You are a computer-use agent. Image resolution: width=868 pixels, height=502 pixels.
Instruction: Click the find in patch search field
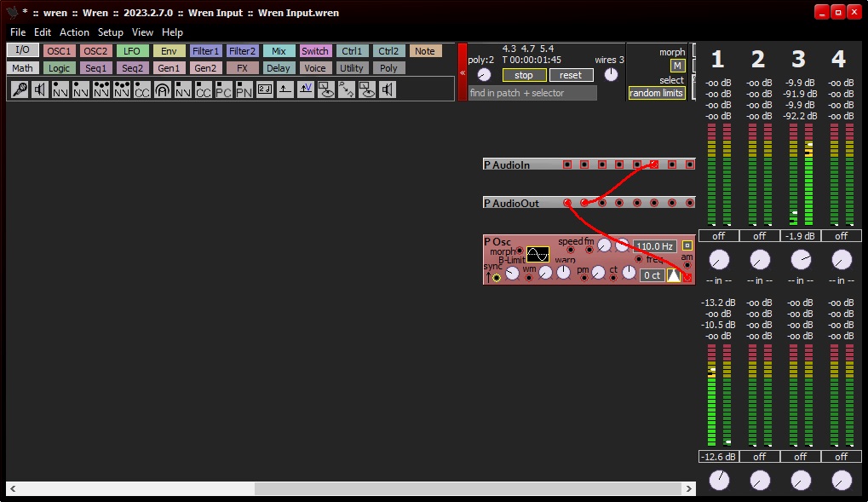pos(532,93)
